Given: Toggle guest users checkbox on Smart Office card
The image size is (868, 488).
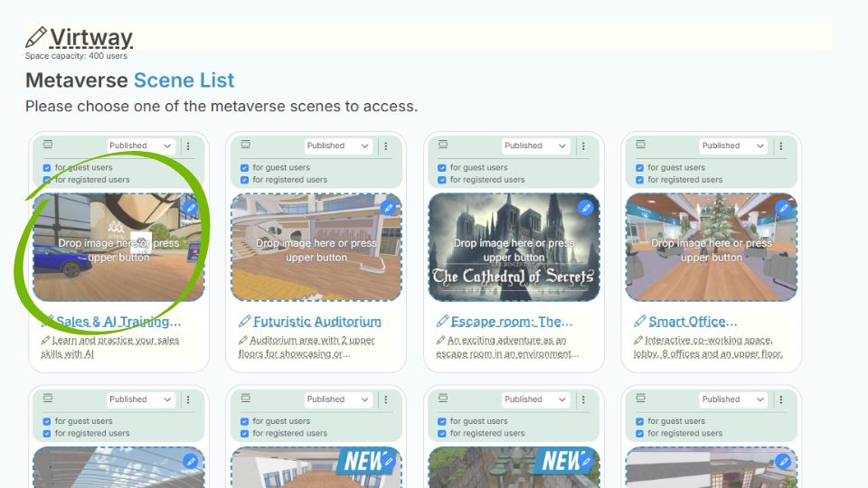Looking at the screenshot, I should click(640, 168).
